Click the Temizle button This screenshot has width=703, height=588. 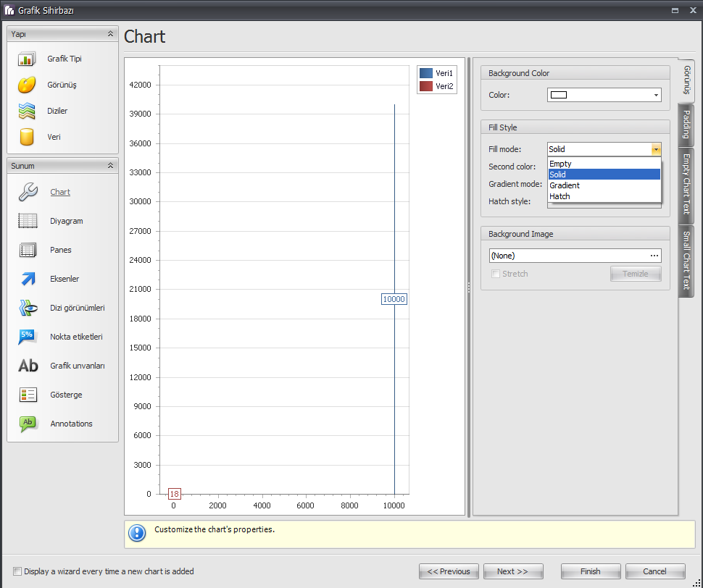coord(636,274)
